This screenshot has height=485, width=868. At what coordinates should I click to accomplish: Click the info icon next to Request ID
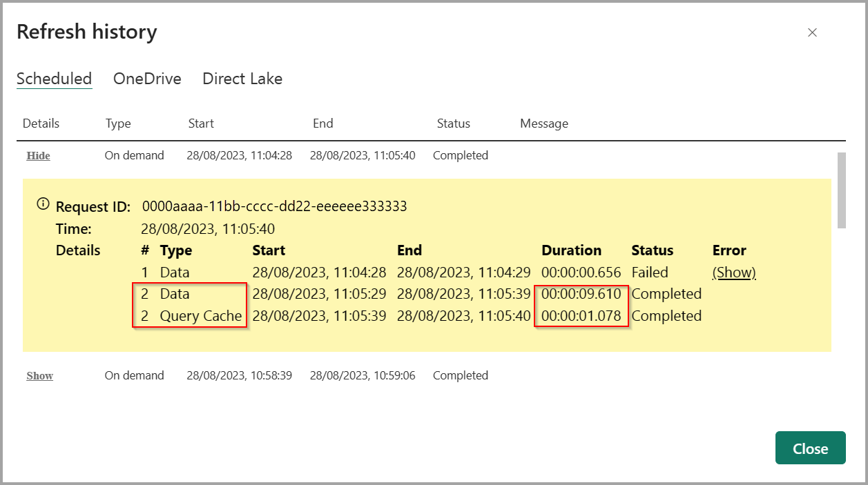pos(43,203)
